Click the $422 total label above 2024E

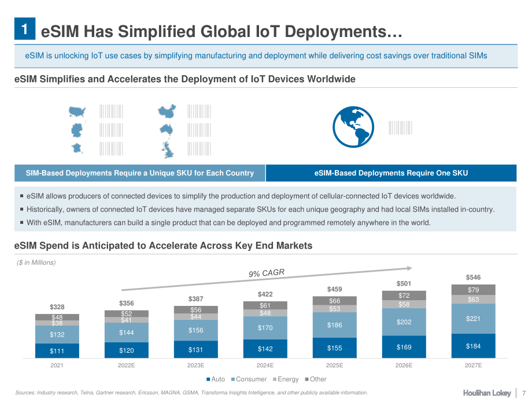(x=265, y=294)
